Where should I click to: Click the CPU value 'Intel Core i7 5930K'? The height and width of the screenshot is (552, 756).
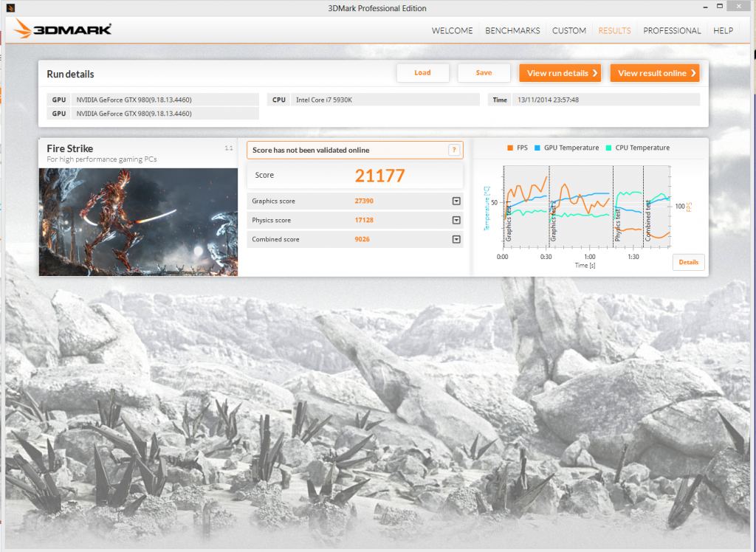coord(324,100)
